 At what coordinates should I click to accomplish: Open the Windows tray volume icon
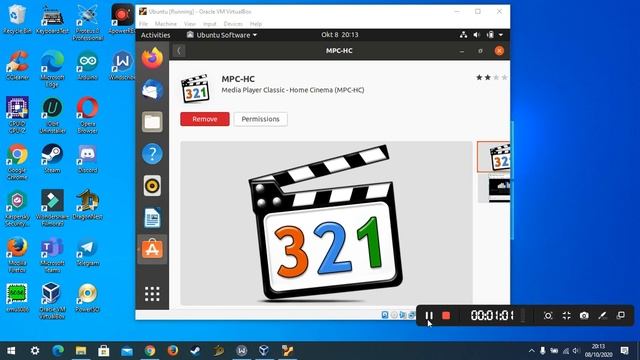(576, 351)
